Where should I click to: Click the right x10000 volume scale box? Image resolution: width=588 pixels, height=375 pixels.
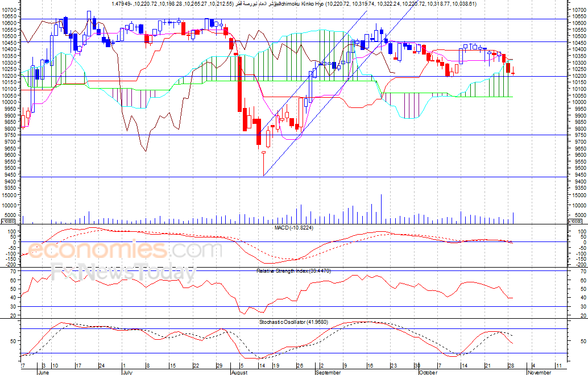576,222
